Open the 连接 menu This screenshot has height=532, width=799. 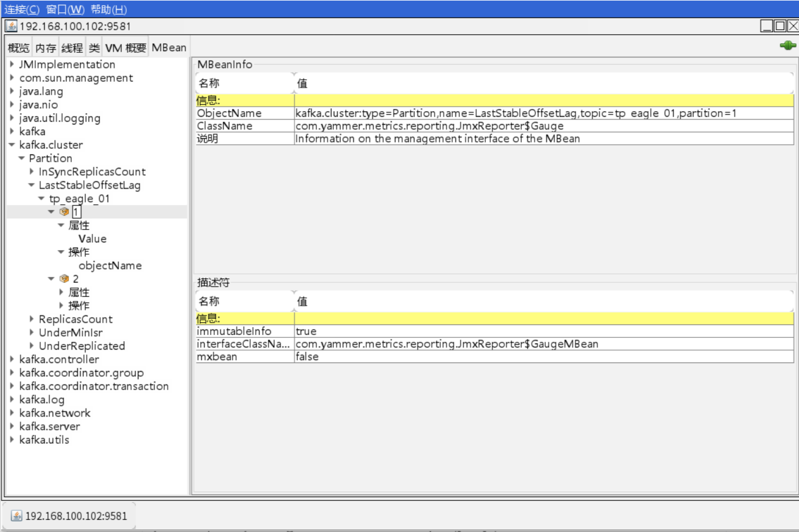tap(22, 10)
